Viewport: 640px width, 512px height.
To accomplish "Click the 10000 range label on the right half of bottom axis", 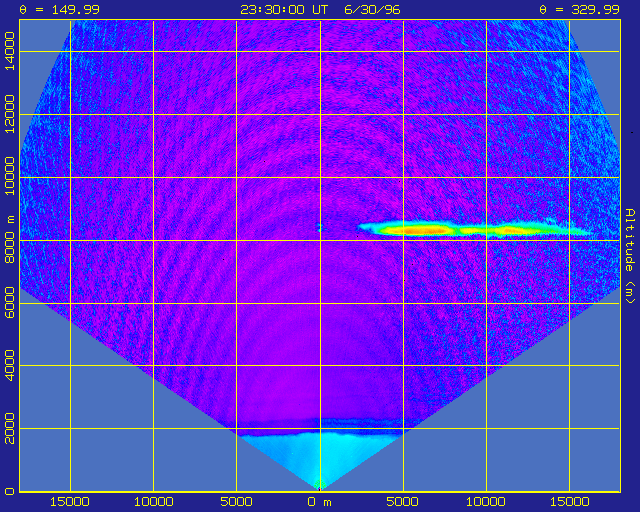I will (486, 502).
